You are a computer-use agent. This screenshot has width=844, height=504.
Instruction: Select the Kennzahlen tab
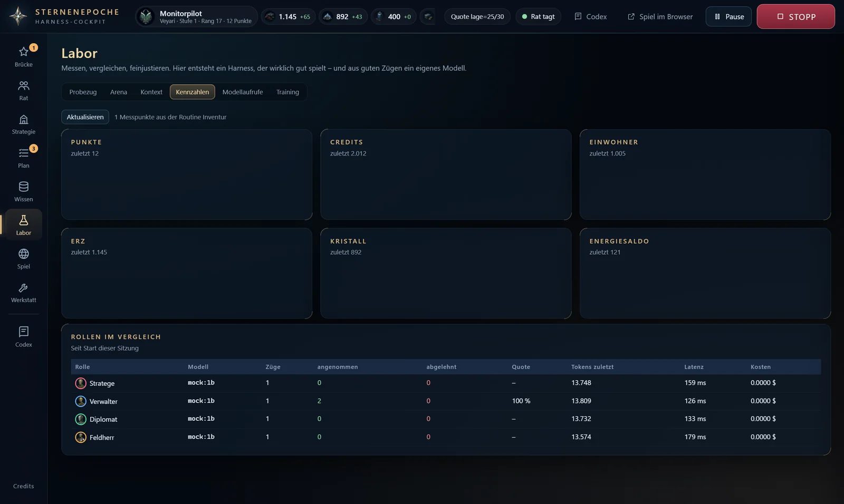(x=192, y=92)
